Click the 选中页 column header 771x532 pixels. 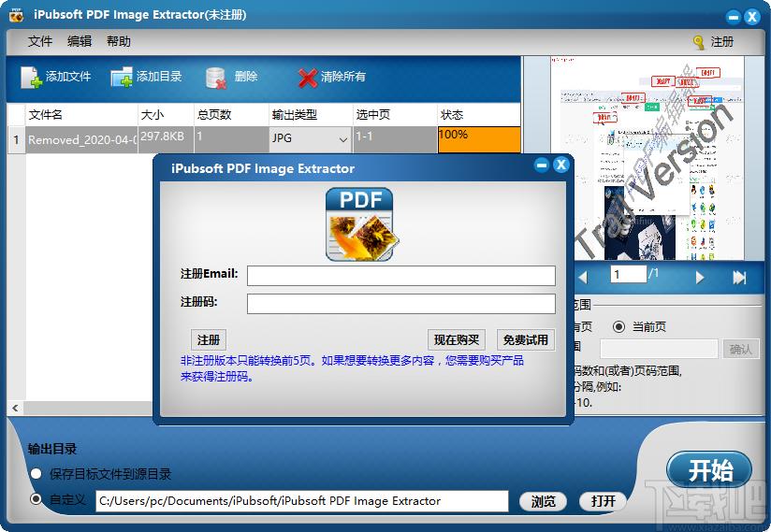pos(395,115)
